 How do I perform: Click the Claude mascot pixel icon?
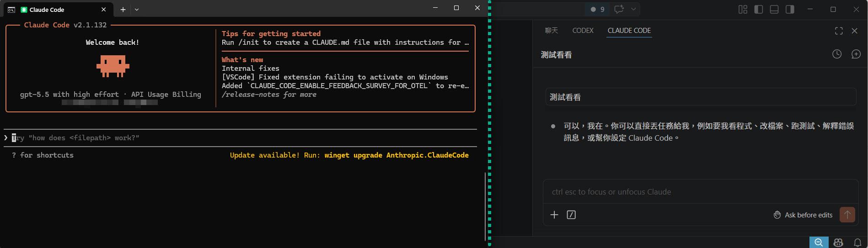(113, 66)
